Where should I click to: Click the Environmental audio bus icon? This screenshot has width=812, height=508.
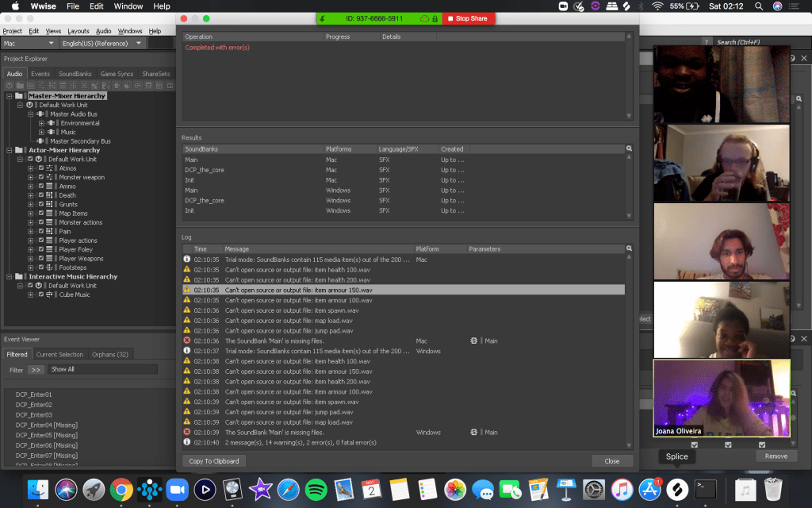pyautogui.click(x=52, y=123)
